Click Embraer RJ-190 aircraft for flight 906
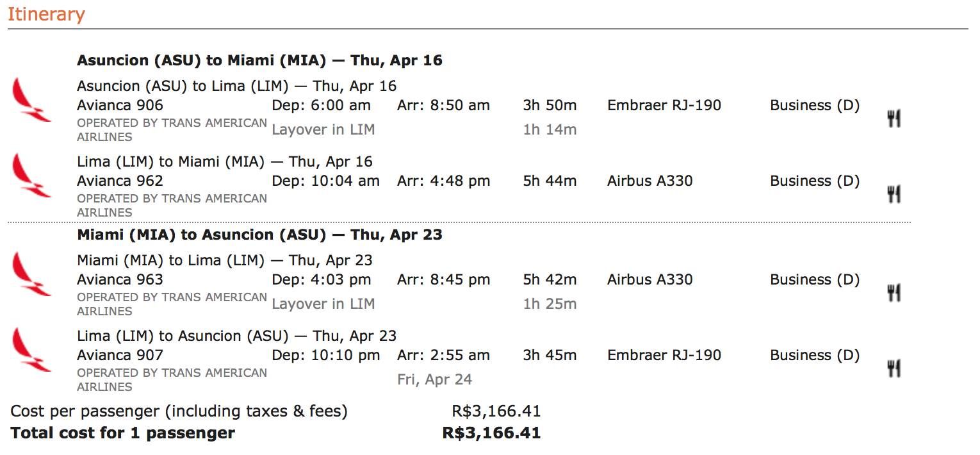Image resolution: width=980 pixels, height=455 pixels. click(x=664, y=105)
